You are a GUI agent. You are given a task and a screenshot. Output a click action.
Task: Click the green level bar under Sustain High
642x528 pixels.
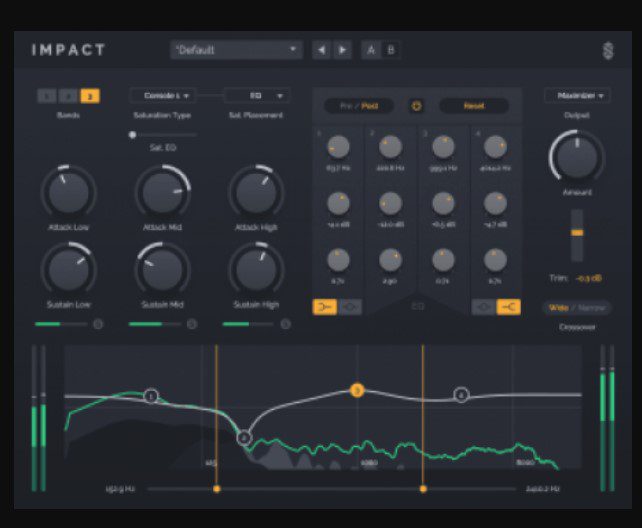click(248, 324)
